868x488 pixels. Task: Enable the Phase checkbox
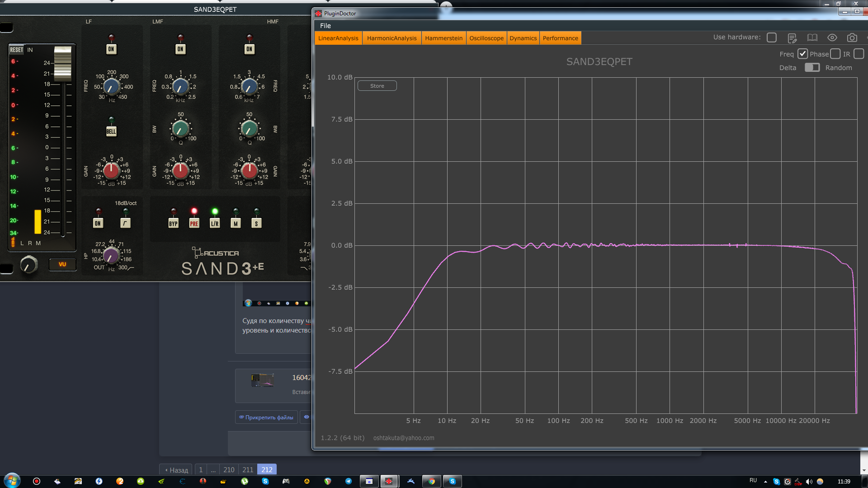835,54
